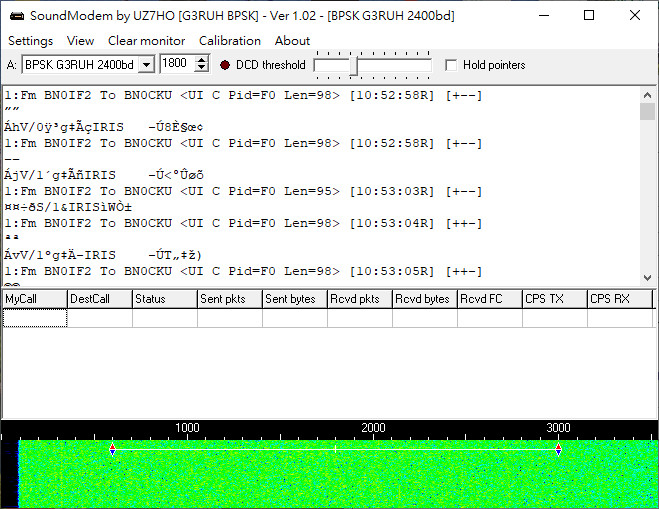
Task: Click the CPS TX column header
Action: [555, 299]
